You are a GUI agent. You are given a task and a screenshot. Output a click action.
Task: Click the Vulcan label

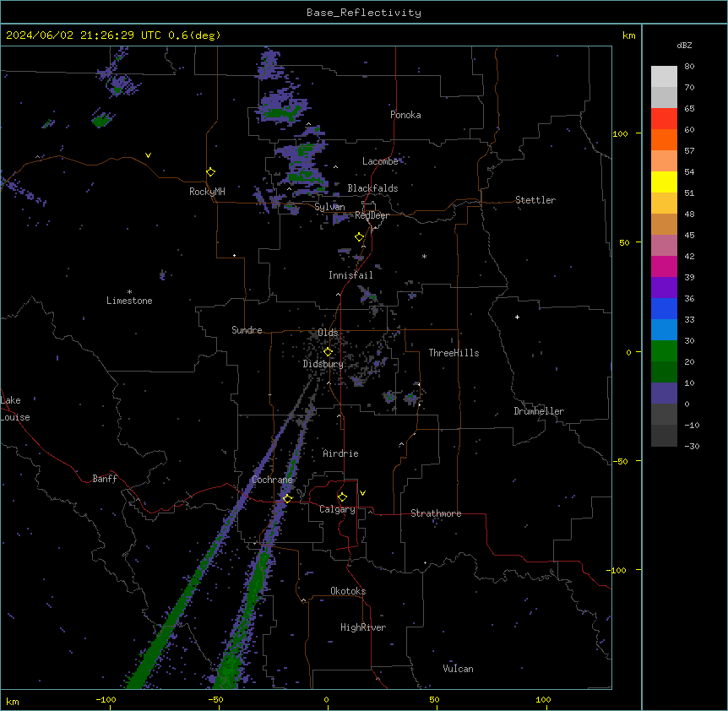[458, 669]
